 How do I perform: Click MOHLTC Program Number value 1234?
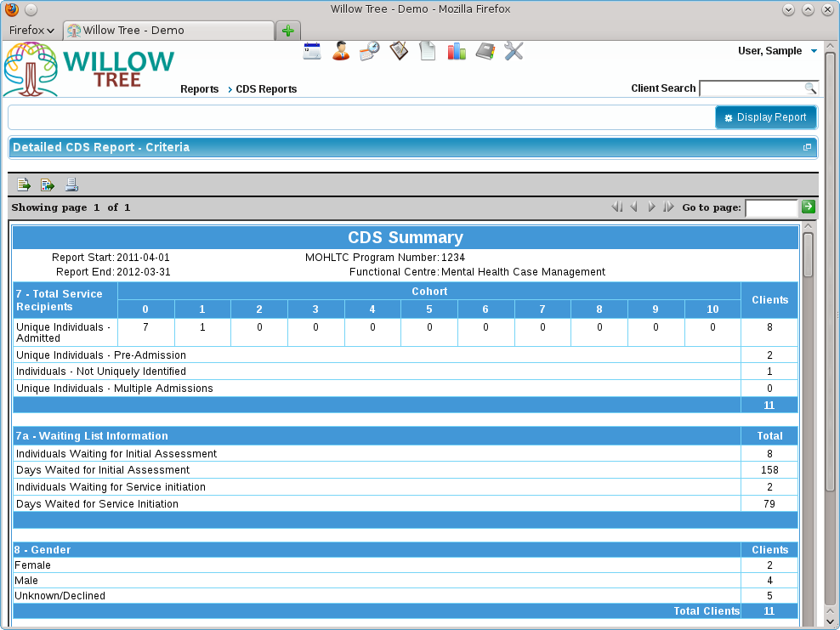(x=453, y=258)
